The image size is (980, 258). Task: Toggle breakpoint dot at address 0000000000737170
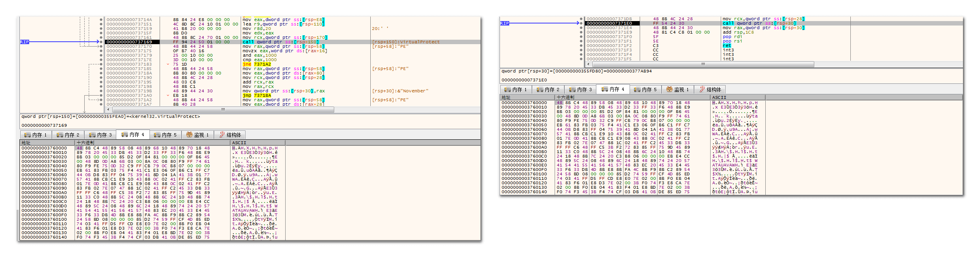click(x=101, y=46)
